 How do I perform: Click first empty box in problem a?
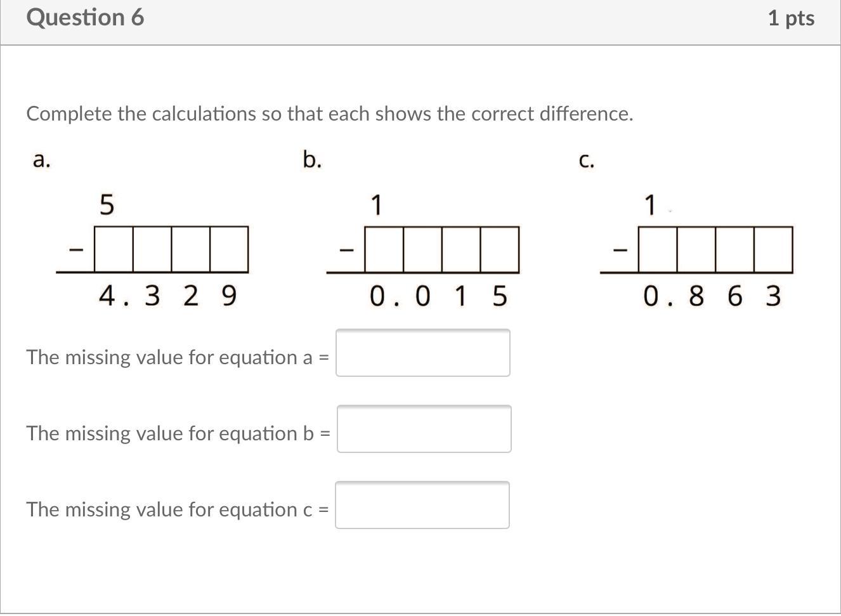tap(114, 249)
